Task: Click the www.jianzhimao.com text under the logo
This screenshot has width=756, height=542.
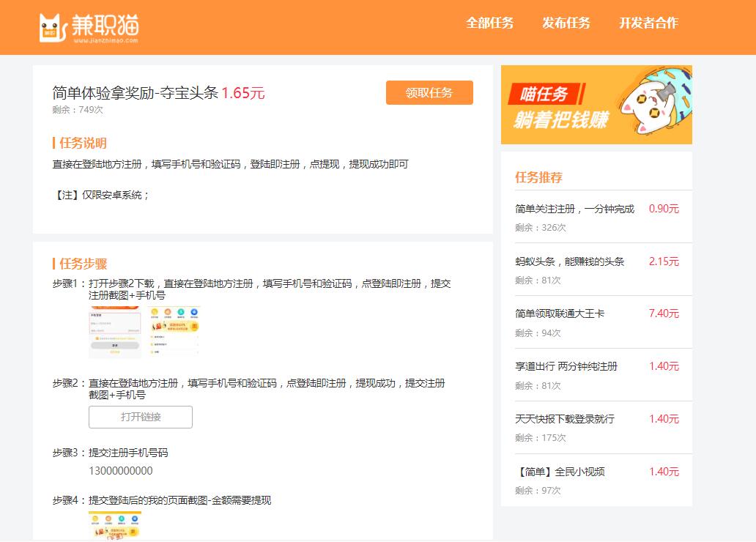Action: [x=105, y=40]
